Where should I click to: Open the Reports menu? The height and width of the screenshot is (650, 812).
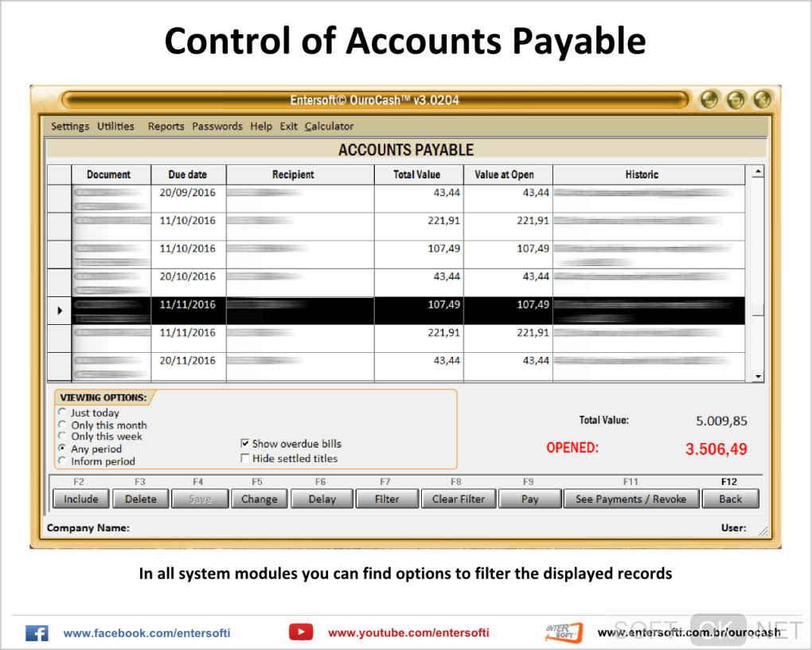pos(166,126)
